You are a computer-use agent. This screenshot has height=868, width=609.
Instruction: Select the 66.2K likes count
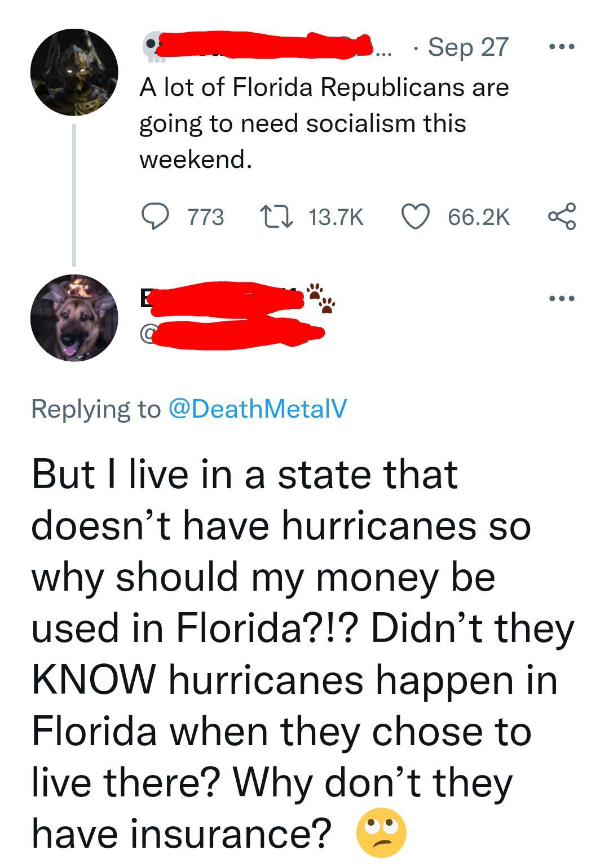480,216
